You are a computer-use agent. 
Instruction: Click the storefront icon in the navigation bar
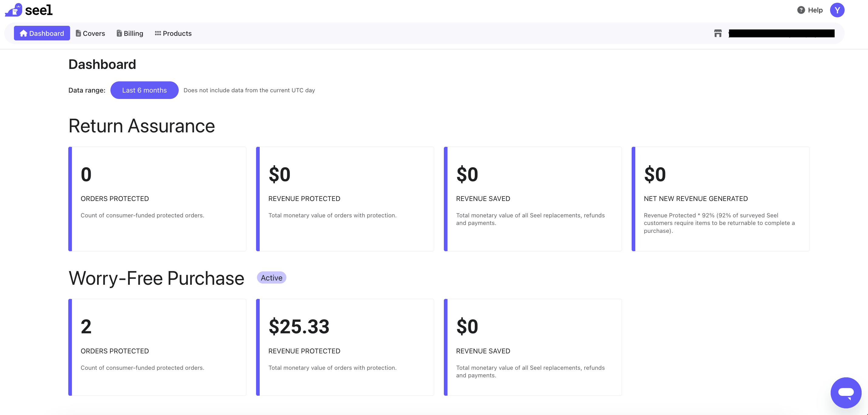(718, 33)
